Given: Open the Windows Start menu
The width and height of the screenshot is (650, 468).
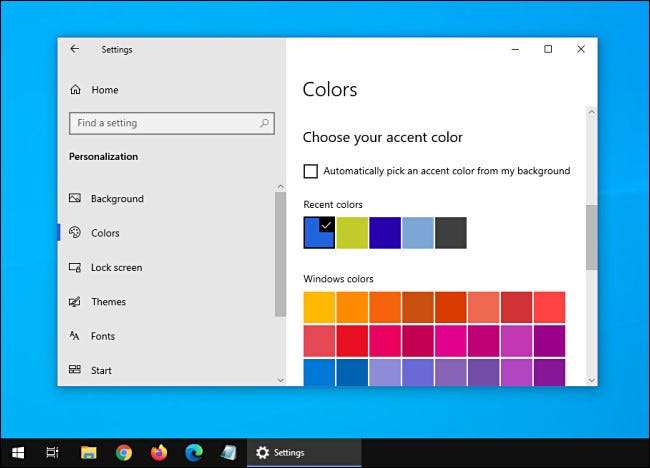Looking at the screenshot, I should click(18, 453).
